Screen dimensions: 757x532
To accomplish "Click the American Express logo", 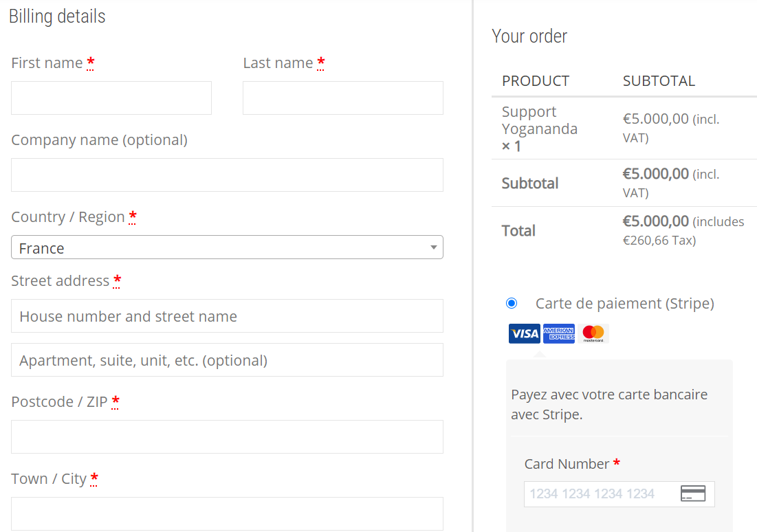I will click(x=558, y=333).
